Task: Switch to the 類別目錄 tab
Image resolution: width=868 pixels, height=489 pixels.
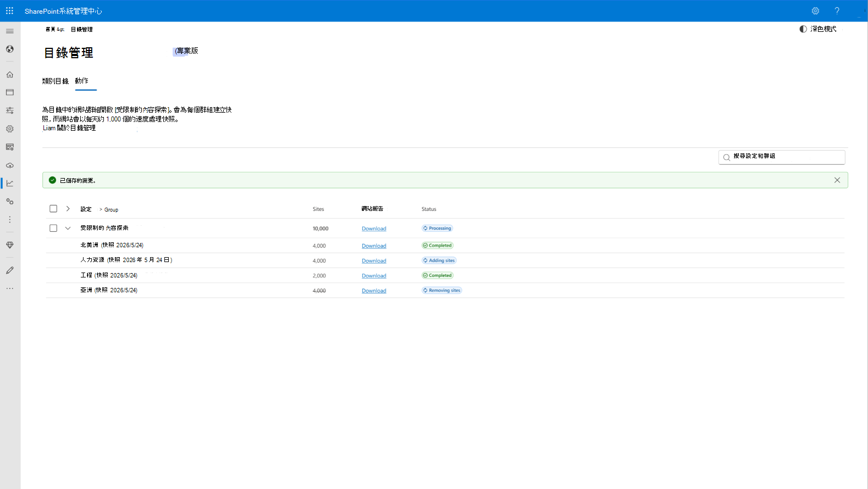Action: pos(56,81)
